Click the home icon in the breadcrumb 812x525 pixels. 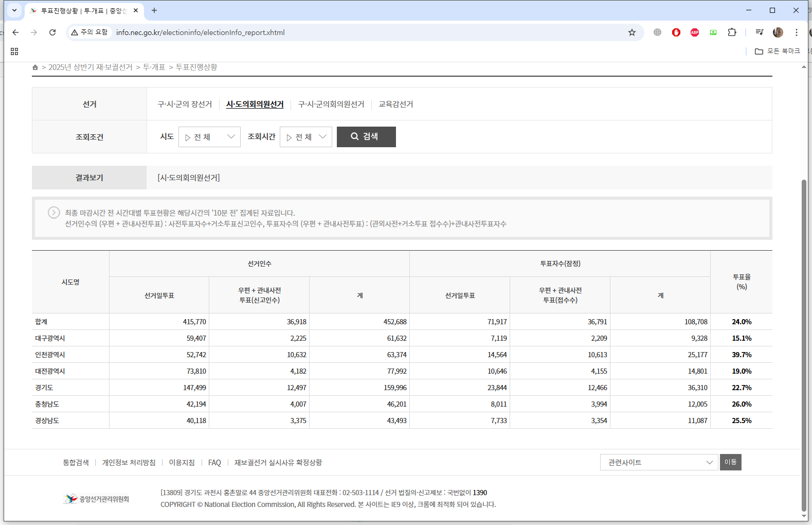point(35,67)
